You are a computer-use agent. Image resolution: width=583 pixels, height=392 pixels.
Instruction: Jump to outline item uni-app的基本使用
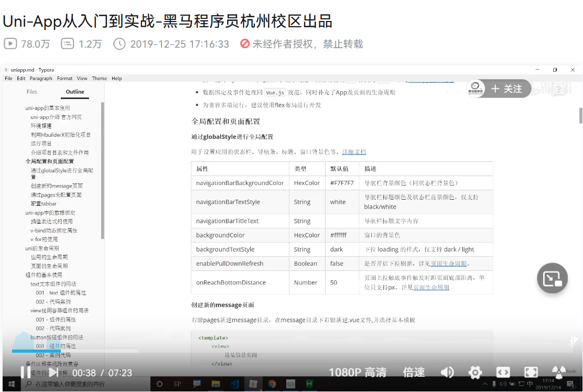pos(48,108)
